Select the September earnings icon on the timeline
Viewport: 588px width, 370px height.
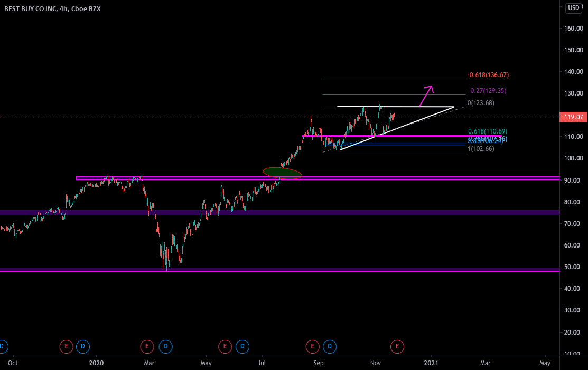[x=312, y=347]
